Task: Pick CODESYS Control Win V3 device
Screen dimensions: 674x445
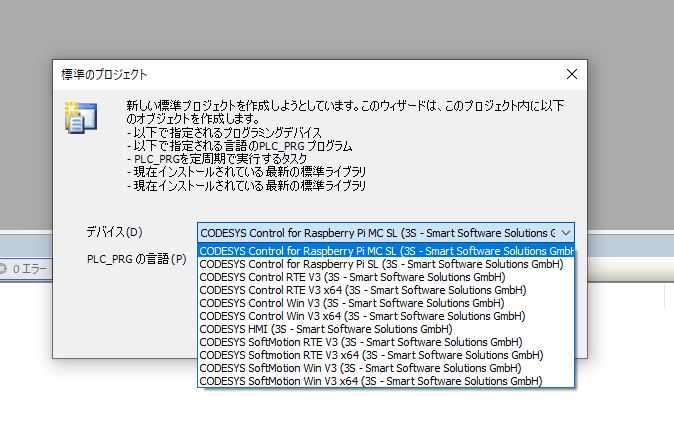Action: click(386, 303)
